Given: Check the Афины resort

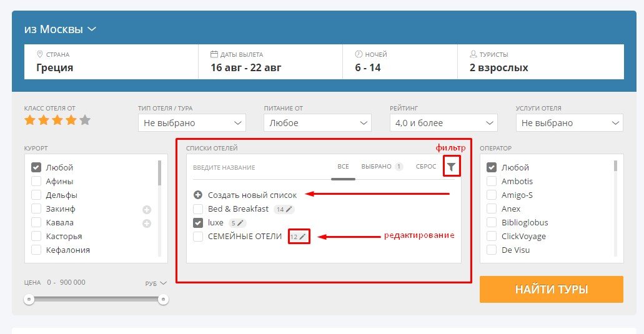Looking at the screenshot, I should 36,181.
